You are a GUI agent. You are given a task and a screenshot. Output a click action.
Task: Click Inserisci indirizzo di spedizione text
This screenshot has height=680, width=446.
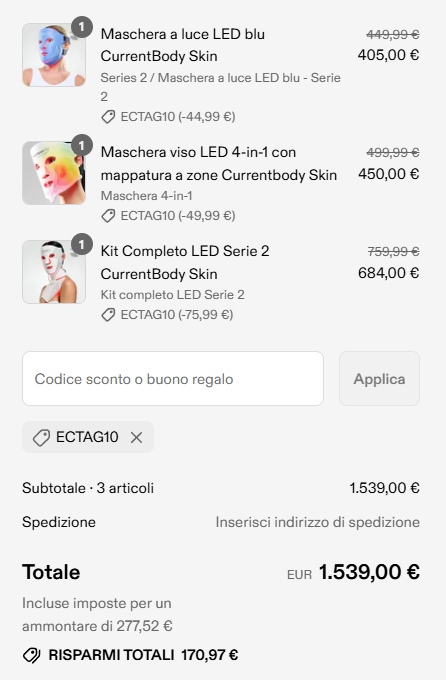[318, 522]
